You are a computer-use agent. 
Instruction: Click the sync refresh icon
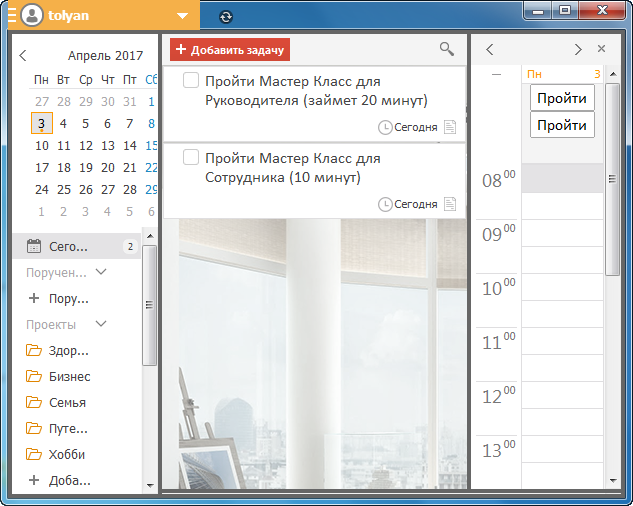[226, 16]
